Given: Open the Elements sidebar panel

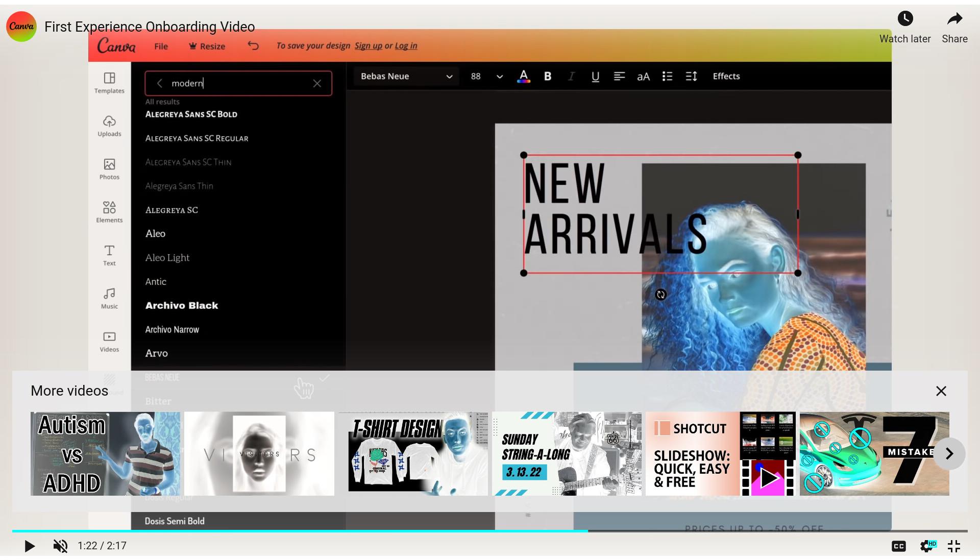Looking at the screenshot, I should pos(109,212).
